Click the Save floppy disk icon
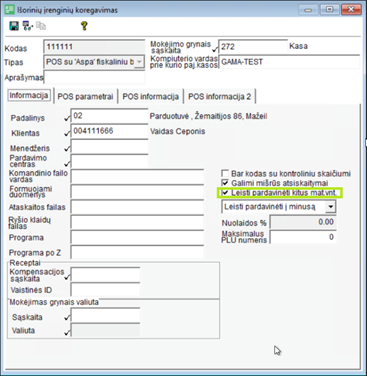Image resolution: width=367 pixels, height=376 pixels. click(x=14, y=26)
